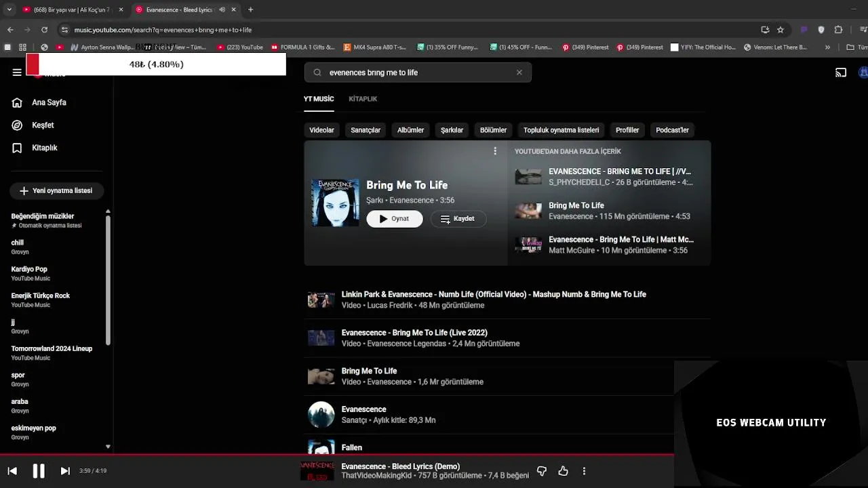The width and height of the screenshot is (868, 488).
Task: Click Numb Life mashup thumbnail
Action: tap(321, 300)
